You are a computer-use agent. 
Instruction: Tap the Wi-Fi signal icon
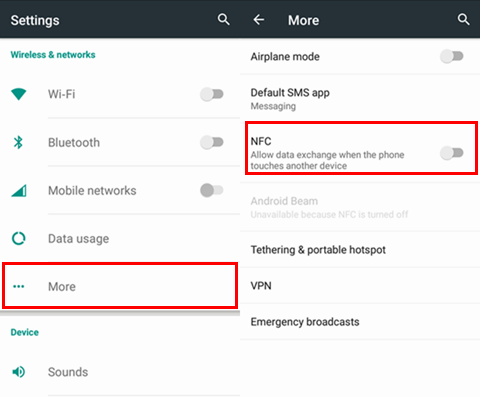pos(19,94)
